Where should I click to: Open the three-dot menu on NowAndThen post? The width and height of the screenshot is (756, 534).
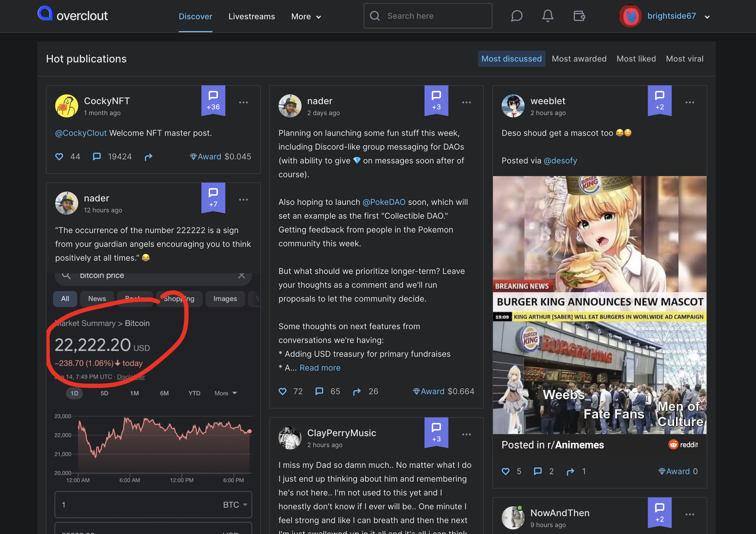coord(690,514)
